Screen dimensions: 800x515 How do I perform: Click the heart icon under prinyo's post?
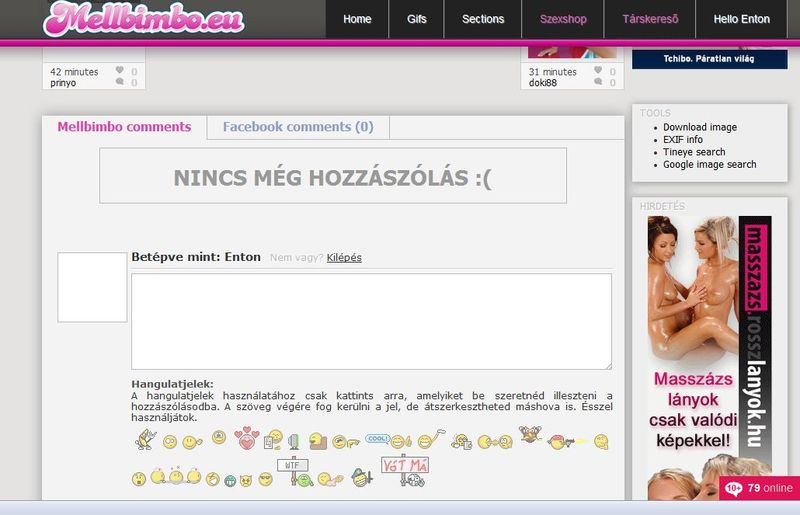[x=119, y=70]
